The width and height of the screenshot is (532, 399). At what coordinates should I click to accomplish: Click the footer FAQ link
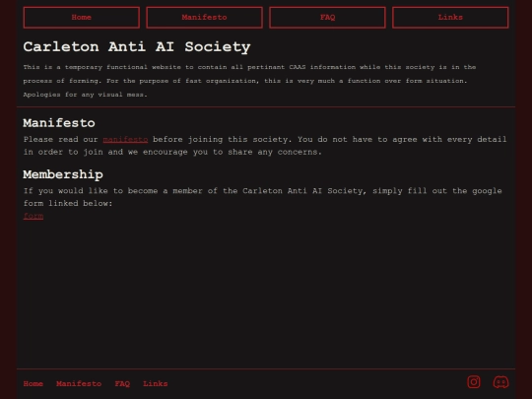(x=122, y=384)
